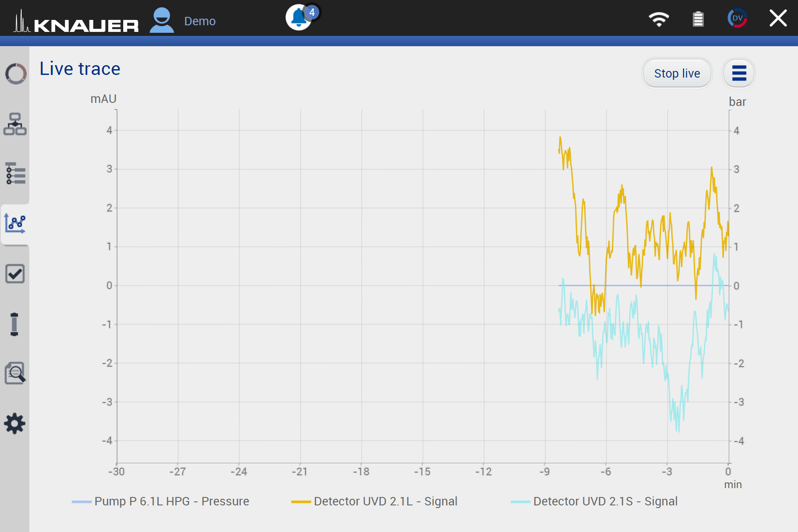This screenshot has height=532, width=798.
Task: Click the Demo username link
Action: coord(200,21)
